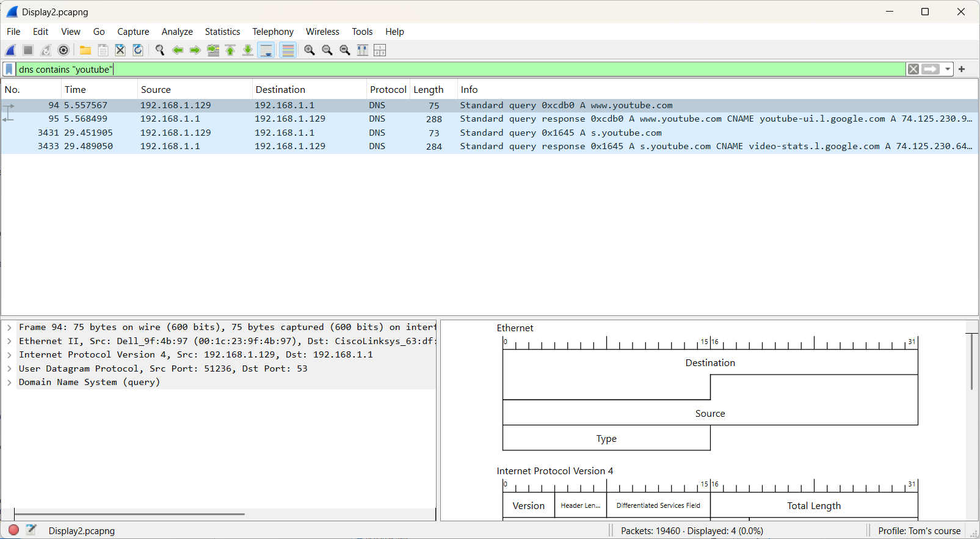Zoom out main window text
Screen dimensions: 980x539
[x=327, y=50]
